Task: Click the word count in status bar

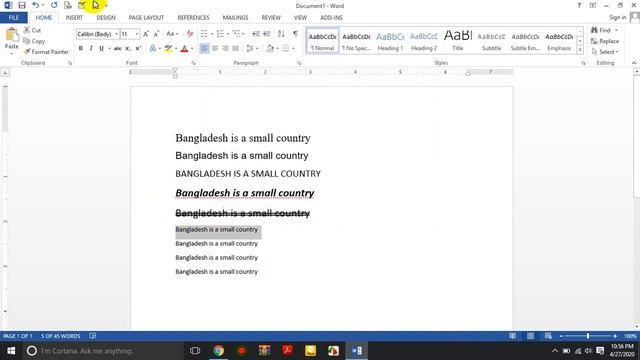Action: point(60,336)
